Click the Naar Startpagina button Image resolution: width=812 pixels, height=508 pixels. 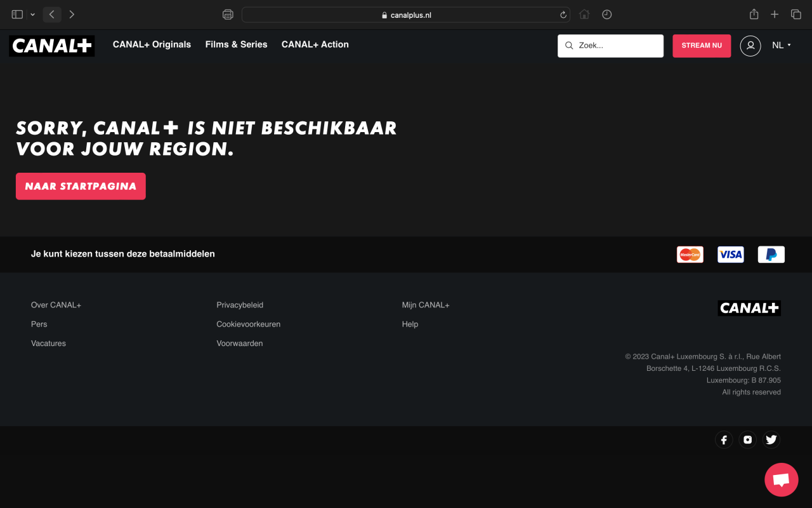point(81,186)
